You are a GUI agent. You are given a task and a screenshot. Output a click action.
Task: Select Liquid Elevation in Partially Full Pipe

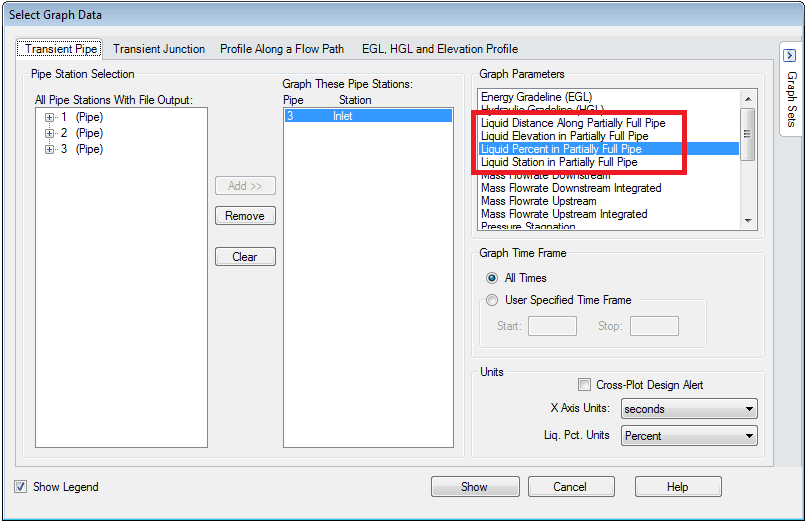coord(564,136)
